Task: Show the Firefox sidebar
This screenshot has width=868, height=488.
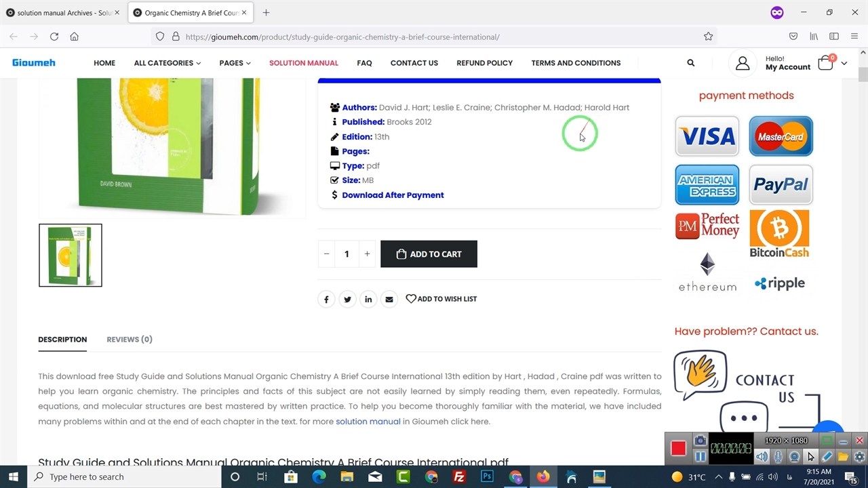Action: pos(834,37)
